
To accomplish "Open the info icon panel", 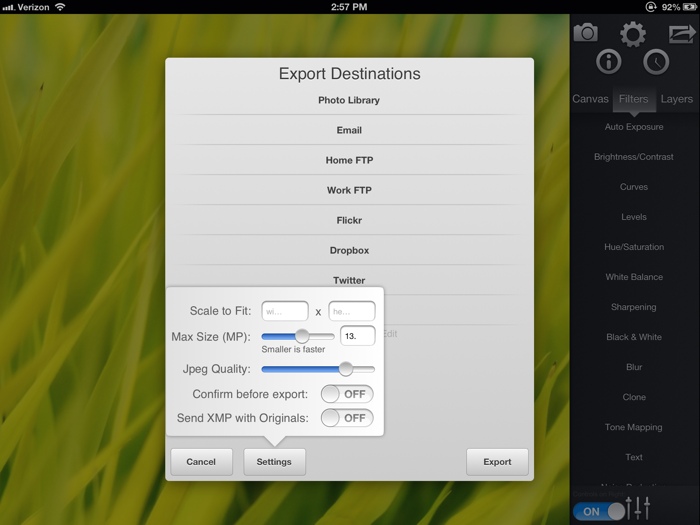I will tap(608, 63).
